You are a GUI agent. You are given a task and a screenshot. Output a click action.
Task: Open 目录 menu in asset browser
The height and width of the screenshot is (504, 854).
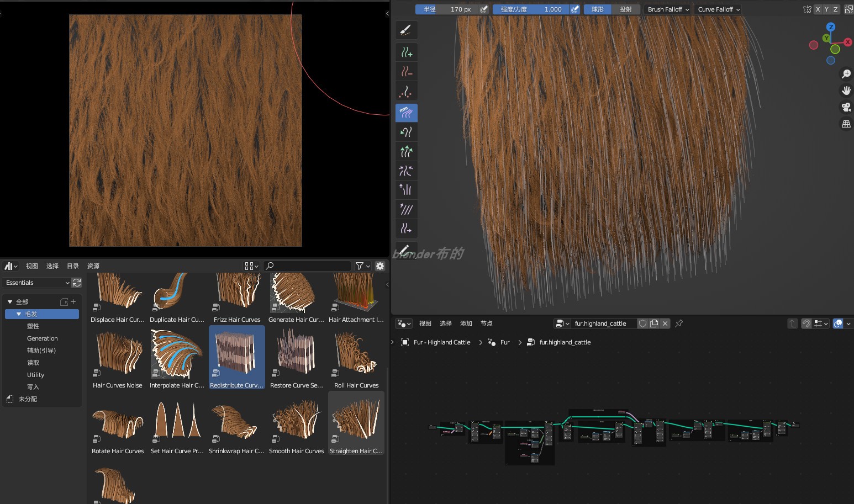(73, 266)
